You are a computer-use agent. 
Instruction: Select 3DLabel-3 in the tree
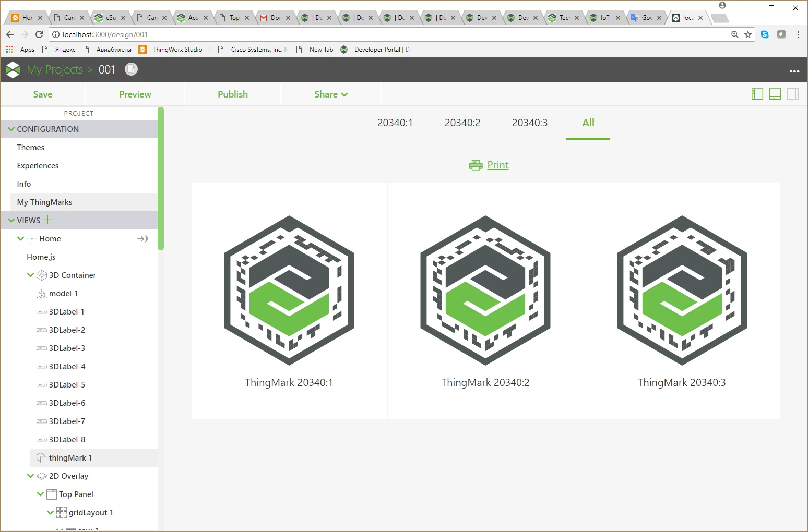67,348
